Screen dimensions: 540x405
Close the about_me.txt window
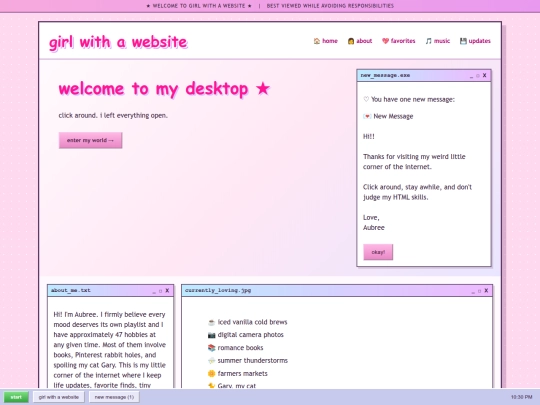tap(167, 291)
